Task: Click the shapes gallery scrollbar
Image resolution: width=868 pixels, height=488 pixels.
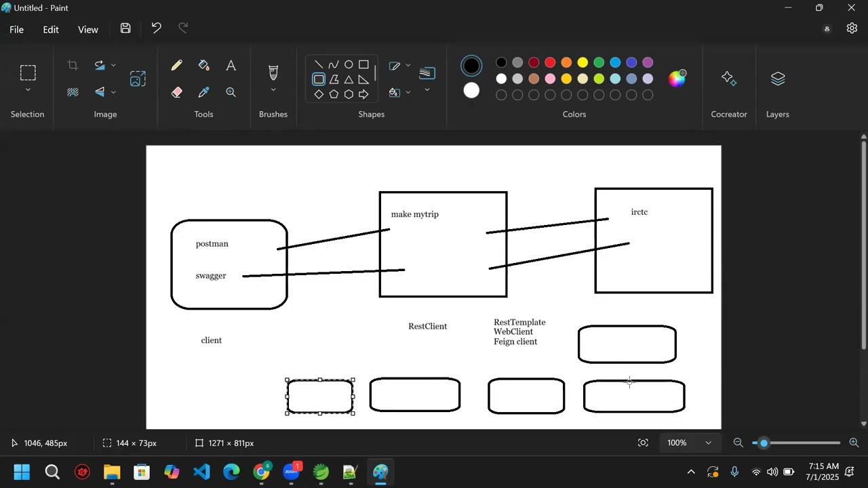Action: click(x=375, y=73)
